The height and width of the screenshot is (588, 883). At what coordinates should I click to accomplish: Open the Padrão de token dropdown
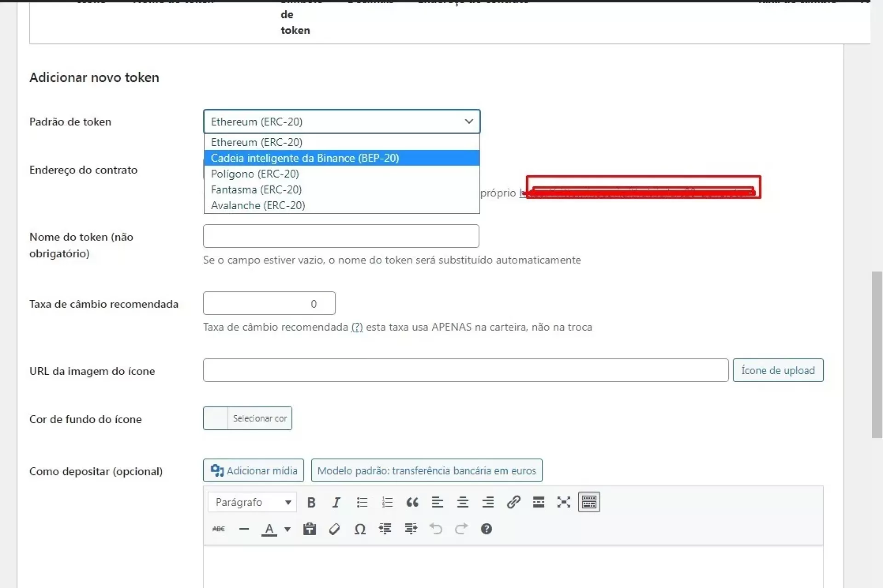(341, 122)
